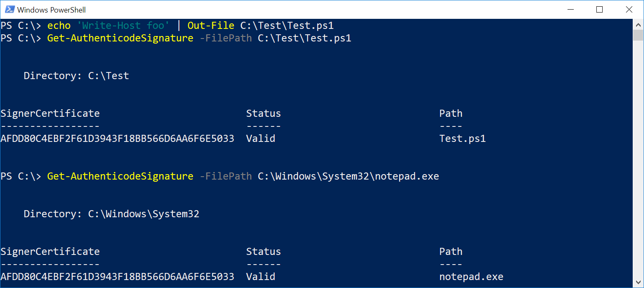Click the empty scrollbar track below thumb
Viewport: 644px width, 288px height.
click(638, 167)
